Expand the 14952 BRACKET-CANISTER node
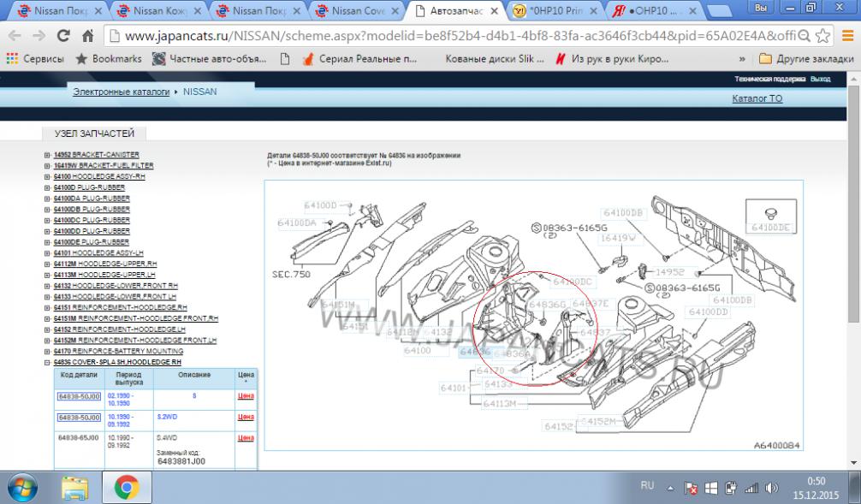861x504 pixels. point(47,155)
